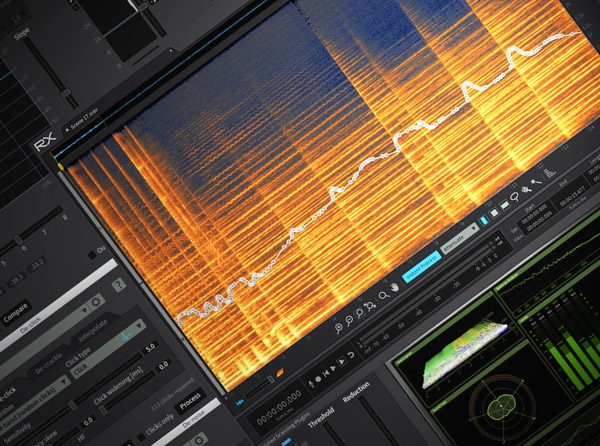Click the Click widening value field 0.0

tap(163, 365)
